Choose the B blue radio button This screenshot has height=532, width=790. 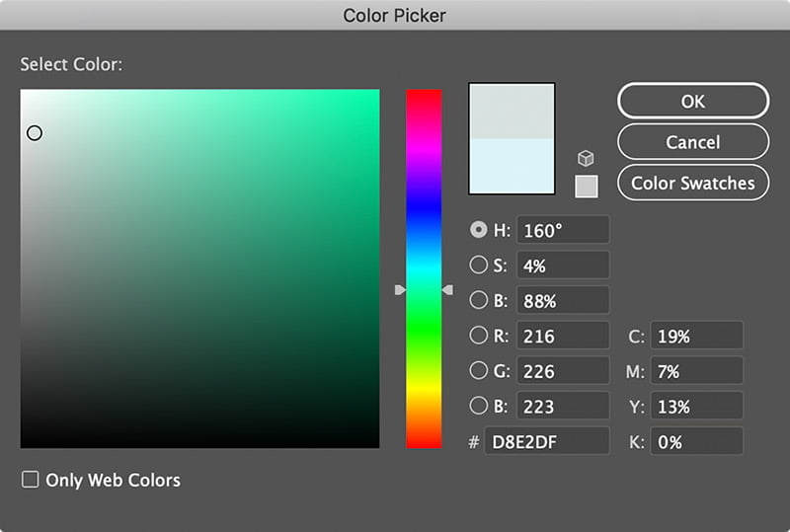tap(479, 406)
